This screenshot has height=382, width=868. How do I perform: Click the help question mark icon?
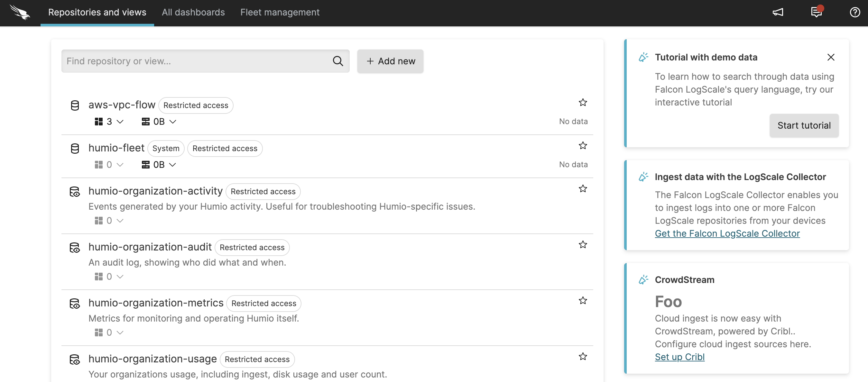(x=854, y=12)
